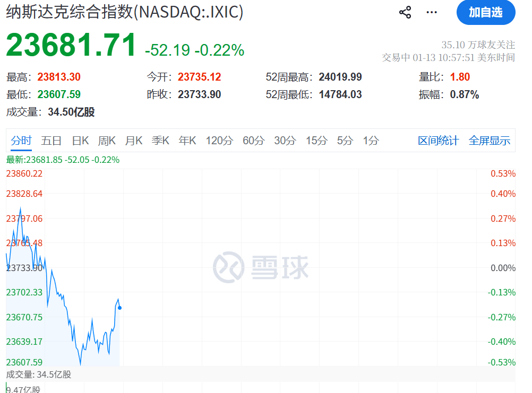Click the 23670.75 y-axis label

point(24,317)
